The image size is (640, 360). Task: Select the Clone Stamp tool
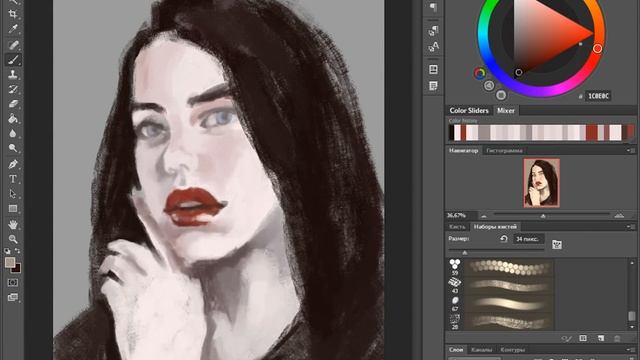[13, 74]
